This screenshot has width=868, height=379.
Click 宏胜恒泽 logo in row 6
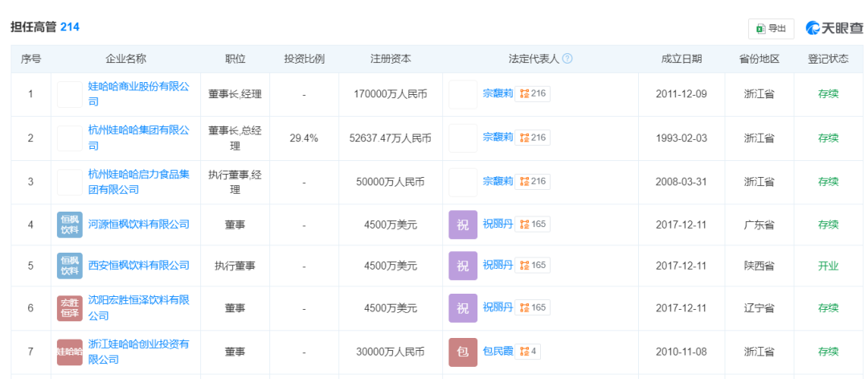[x=70, y=308]
